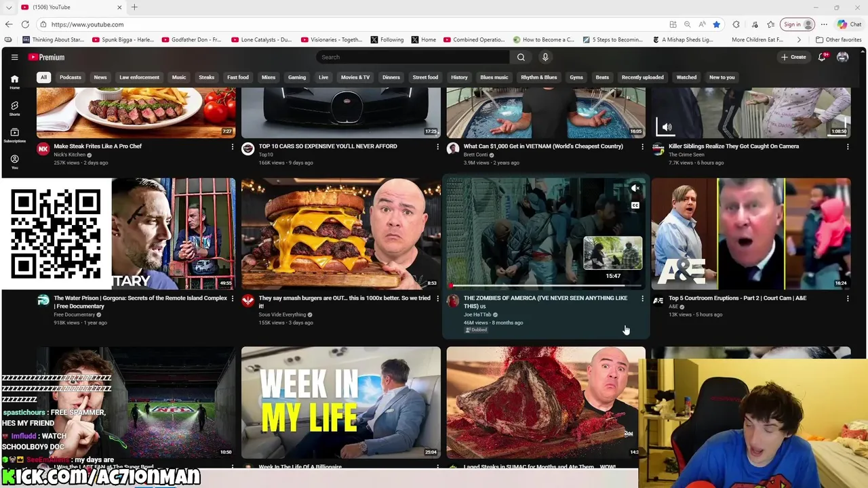Click the page scrollbar up arrow
This screenshot has width=868, height=488.
(864, 52)
